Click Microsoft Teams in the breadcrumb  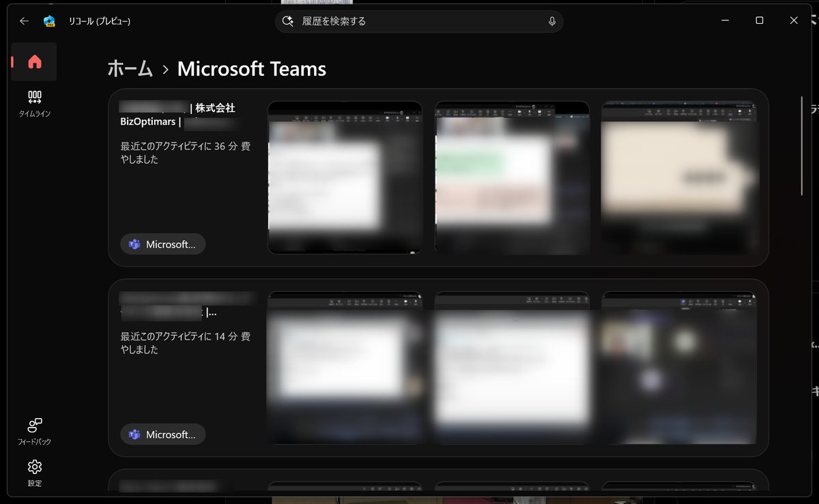tap(251, 69)
